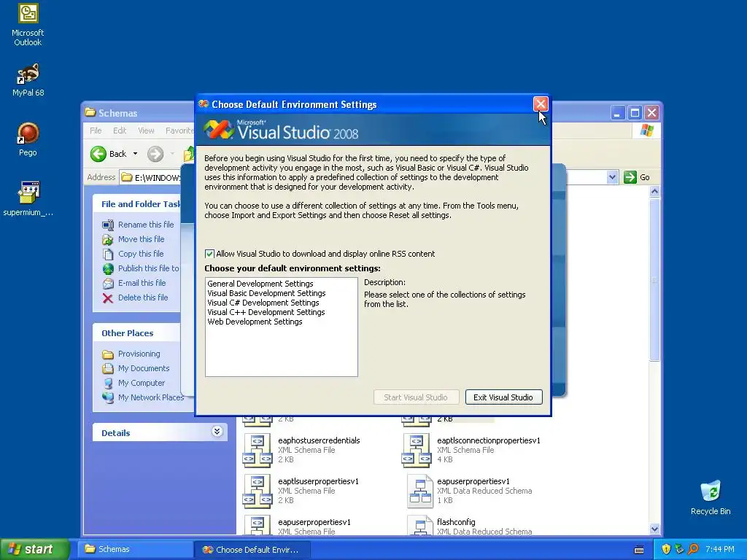747x560 pixels.
Task: Open Edit menu in Schemas window
Action: (x=120, y=131)
